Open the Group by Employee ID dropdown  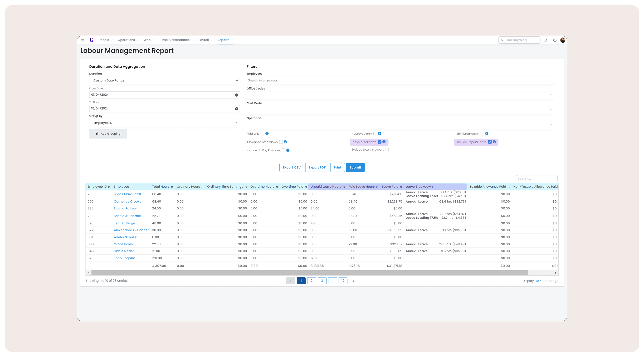[165, 123]
